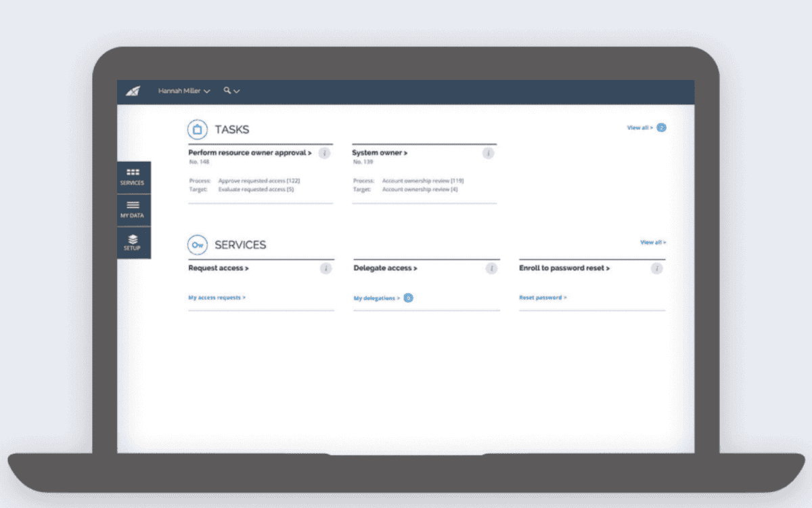The image size is (812, 508).
Task: Switch to the My Data sidebar tab
Action: pyautogui.click(x=134, y=209)
